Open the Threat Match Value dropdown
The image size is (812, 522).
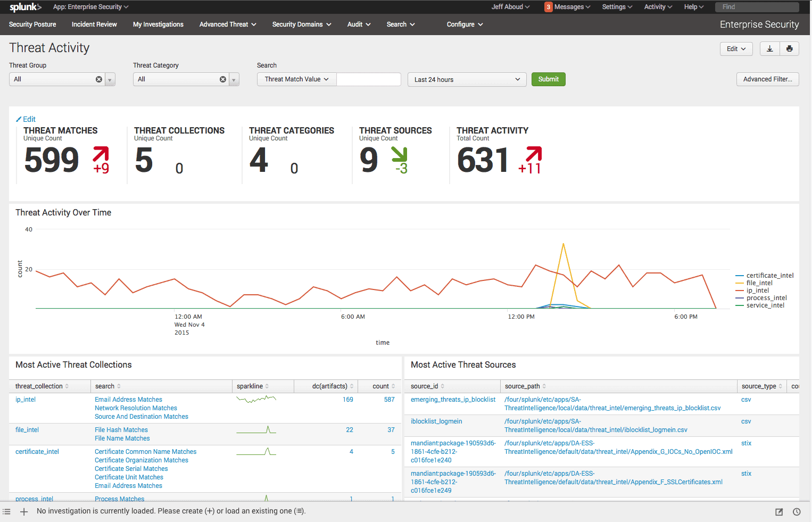point(297,79)
